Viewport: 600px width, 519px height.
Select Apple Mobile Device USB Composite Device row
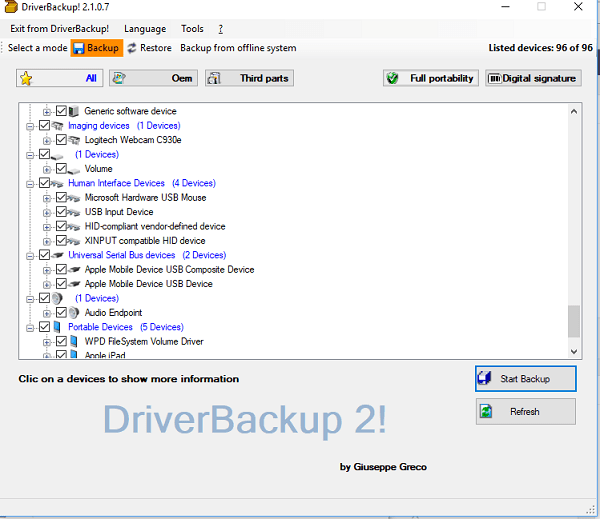170,270
